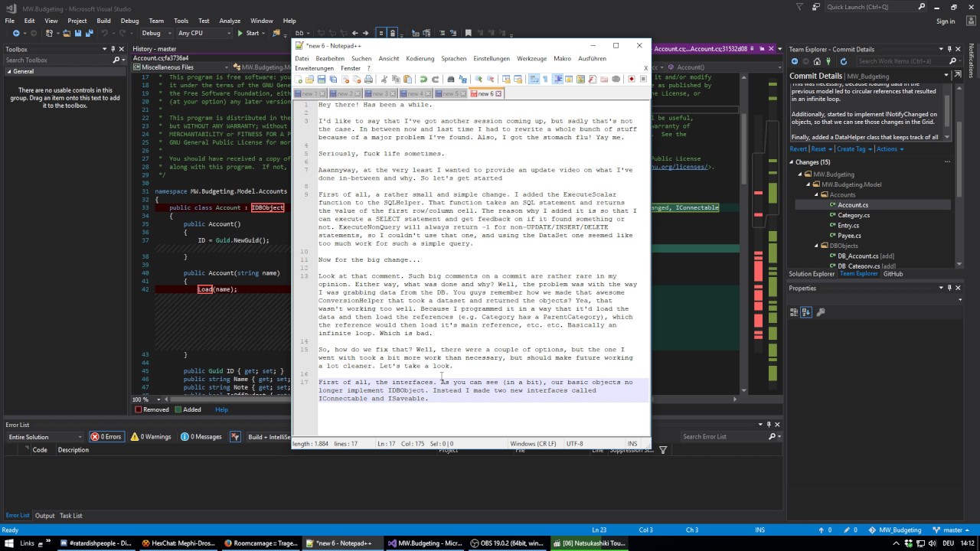980x551 pixels.
Task: Toggle Show All Characters pilcrow icon
Action: click(x=545, y=79)
